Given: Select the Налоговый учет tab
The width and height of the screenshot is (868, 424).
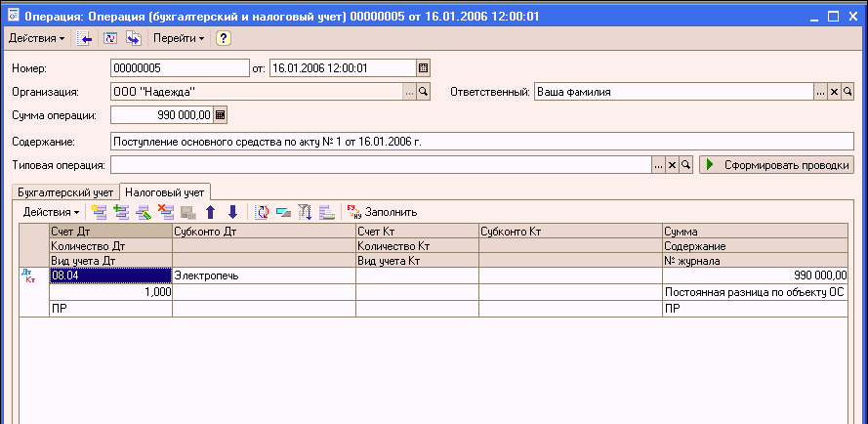Looking at the screenshot, I should [x=165, y=191].
